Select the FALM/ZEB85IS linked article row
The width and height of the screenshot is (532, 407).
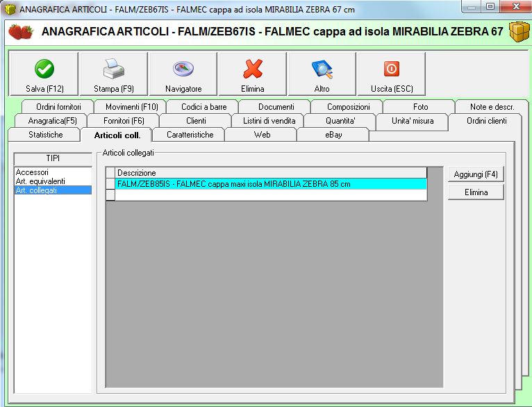[x=271, y=184]
